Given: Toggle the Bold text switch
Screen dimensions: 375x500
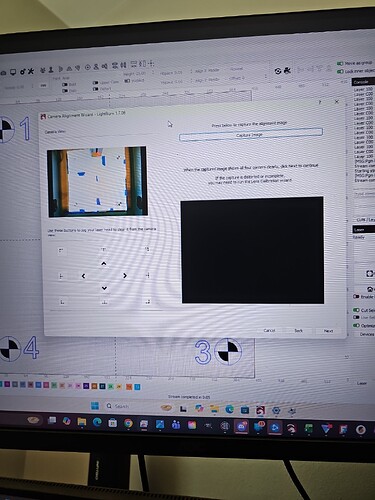Looking at the screenshot, I should 65,85.
